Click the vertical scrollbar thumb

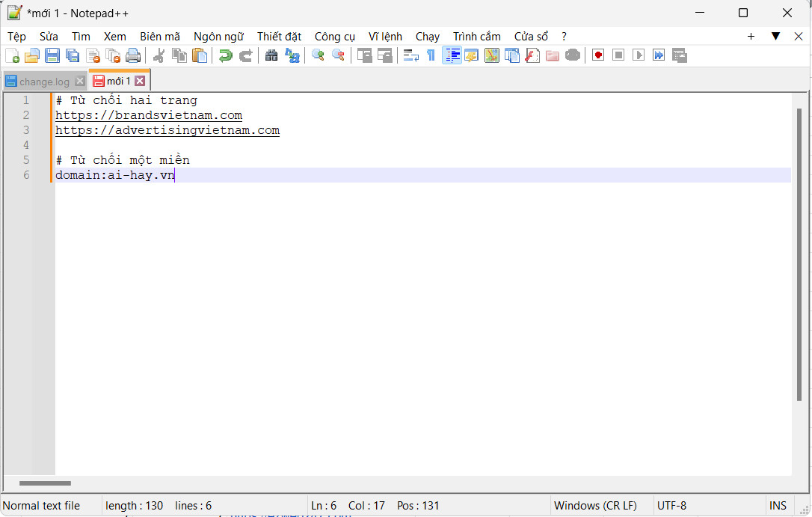click(x=799, y=254)
